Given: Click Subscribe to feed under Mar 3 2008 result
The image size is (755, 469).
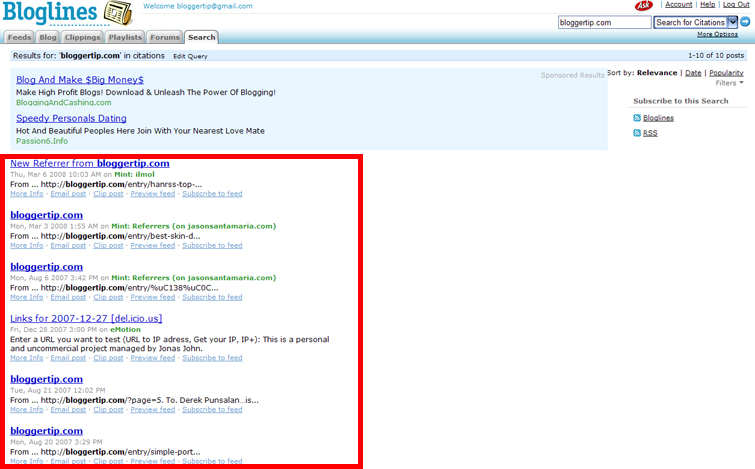Looking at the screenshot, I should (212, 245).
